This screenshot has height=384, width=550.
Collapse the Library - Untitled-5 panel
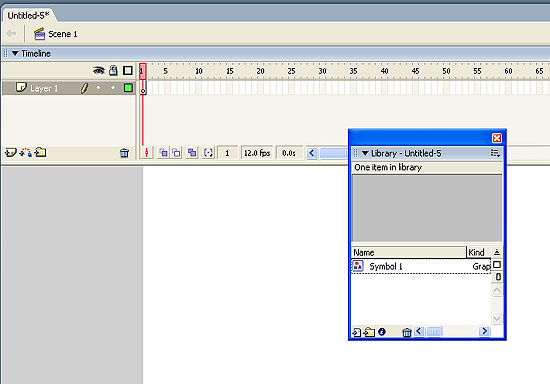[x=365, y=153]
